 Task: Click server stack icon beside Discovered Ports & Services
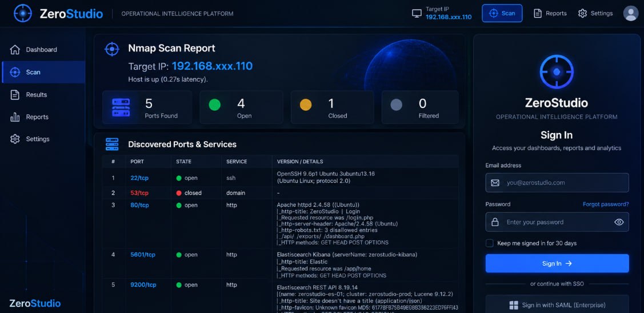(x=112, y=144)
